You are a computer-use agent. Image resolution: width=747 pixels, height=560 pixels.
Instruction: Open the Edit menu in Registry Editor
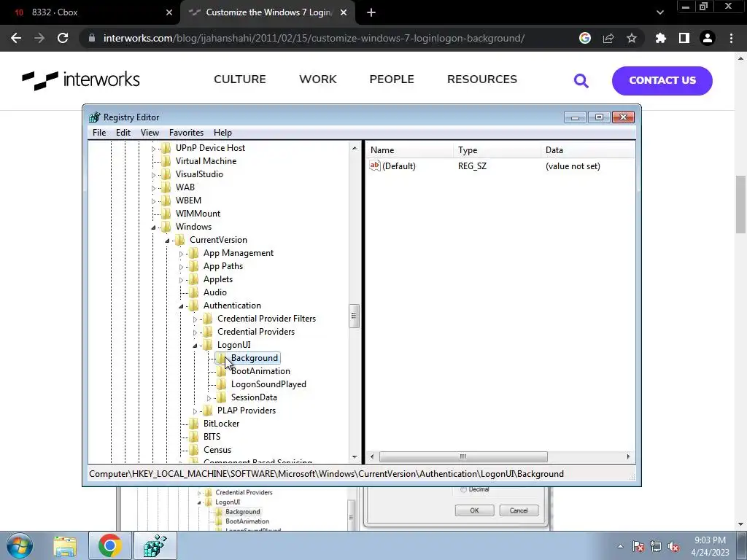tap(123, 133)
